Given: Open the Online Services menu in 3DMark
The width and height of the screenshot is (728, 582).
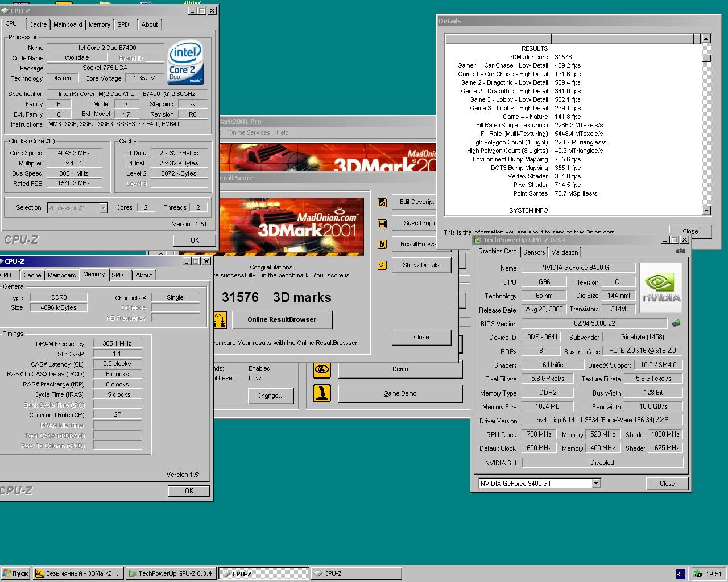Looking at the screenshot, I should [249, 132].
